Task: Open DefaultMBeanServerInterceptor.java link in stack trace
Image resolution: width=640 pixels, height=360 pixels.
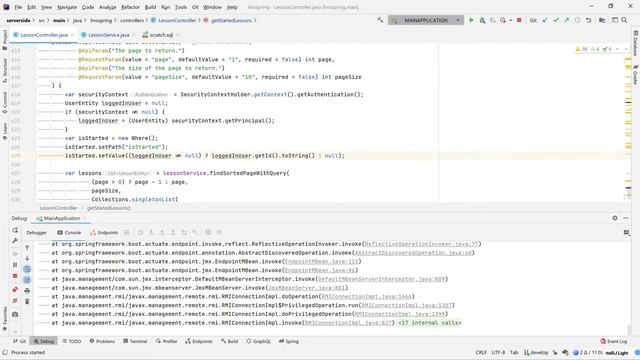Action: pyautogui.click(x=381, y=279)
